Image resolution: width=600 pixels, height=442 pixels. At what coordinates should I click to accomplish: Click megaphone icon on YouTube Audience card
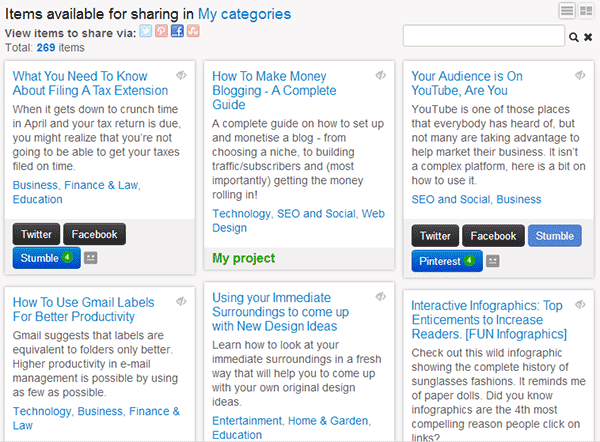(580, 75)
